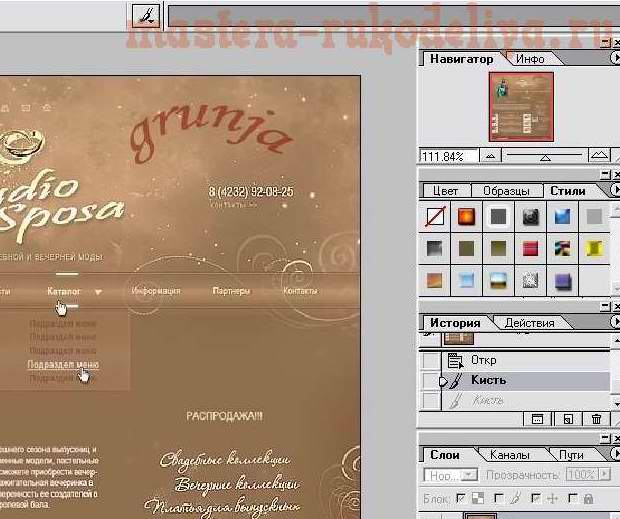Apply the purple beveled style preset
620x519 pixels.
[562, 281]
